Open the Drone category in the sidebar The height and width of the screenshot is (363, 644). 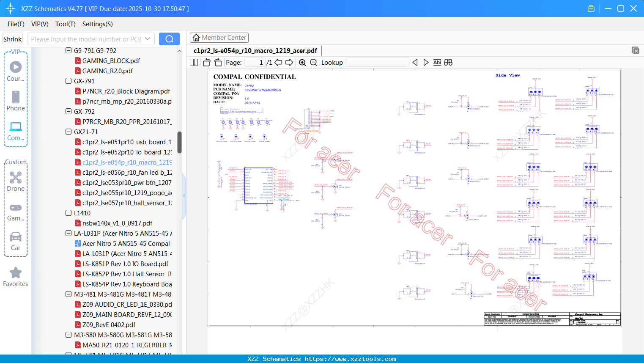[16, 181]
